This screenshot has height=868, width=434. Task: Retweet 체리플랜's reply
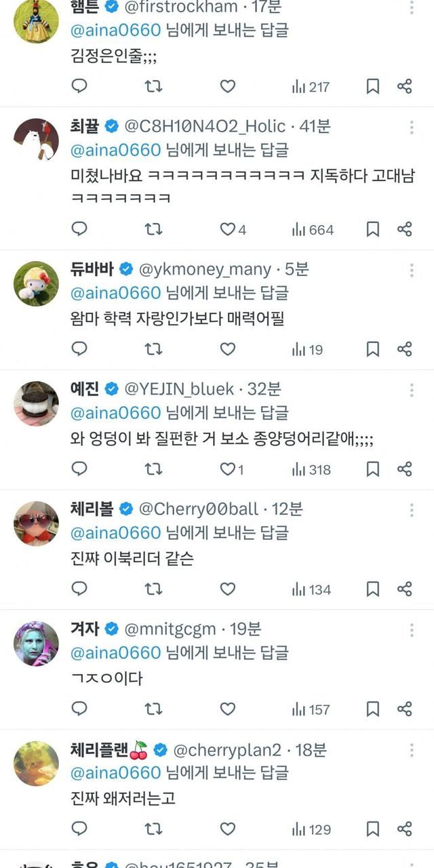point(153,829)
